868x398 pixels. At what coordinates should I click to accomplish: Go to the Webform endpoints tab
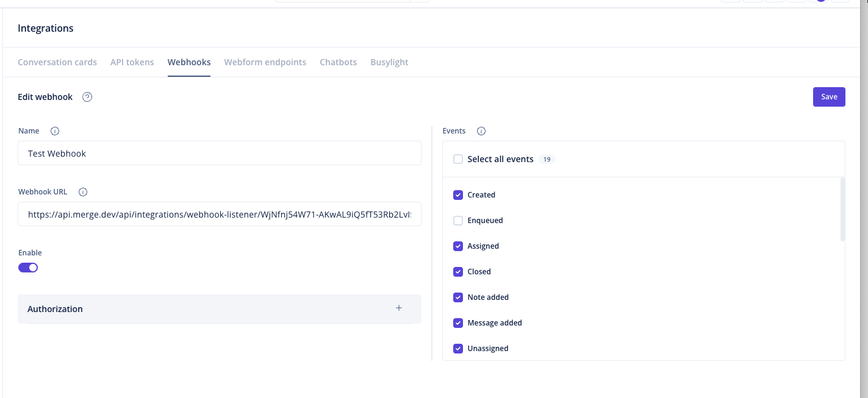[265, 62]
